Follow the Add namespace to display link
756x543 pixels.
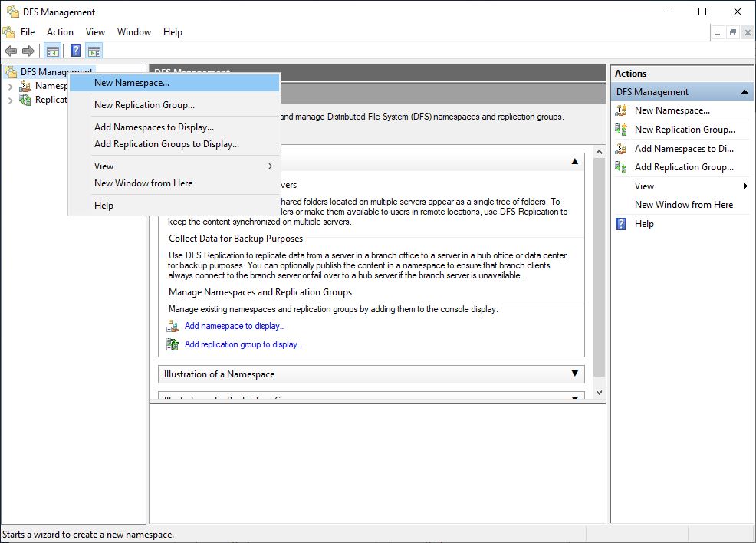click(235, 326)
